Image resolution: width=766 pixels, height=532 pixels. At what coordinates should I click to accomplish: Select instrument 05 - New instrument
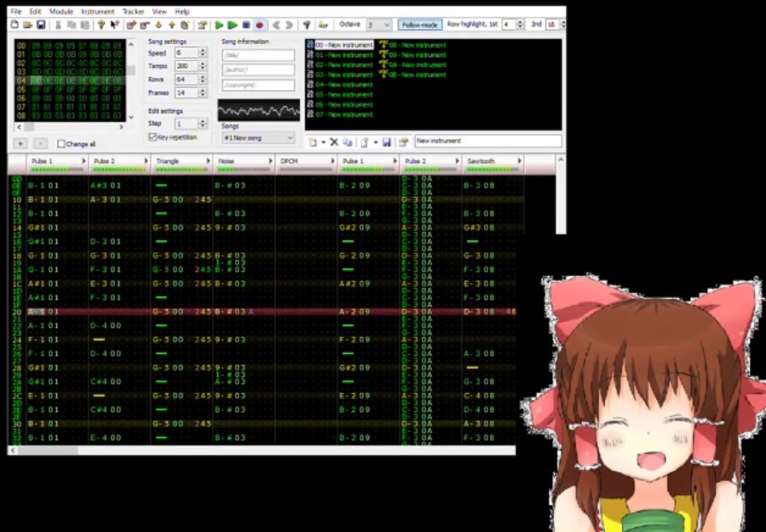click(344, 95)
